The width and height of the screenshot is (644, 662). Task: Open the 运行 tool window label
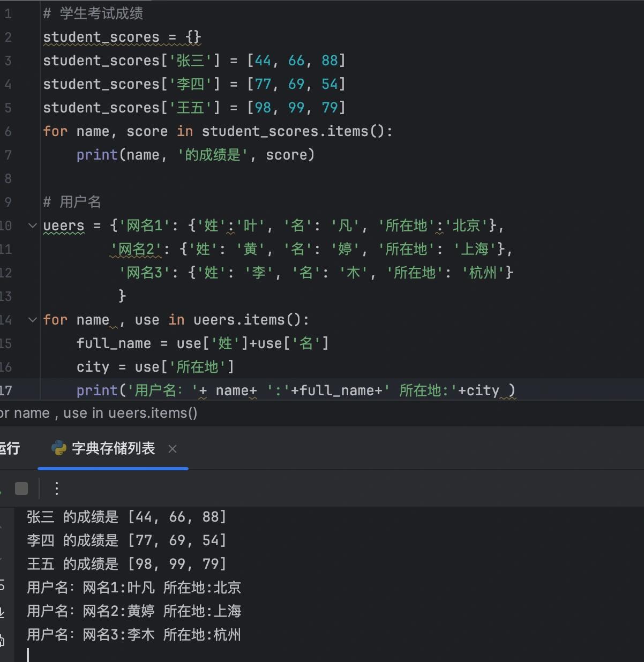9,448
